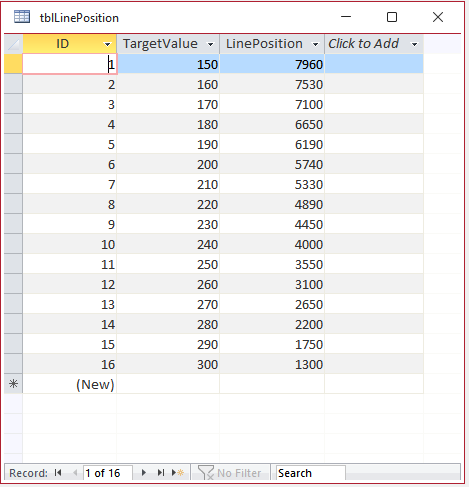Go to previous record arrow

point(75,473)
